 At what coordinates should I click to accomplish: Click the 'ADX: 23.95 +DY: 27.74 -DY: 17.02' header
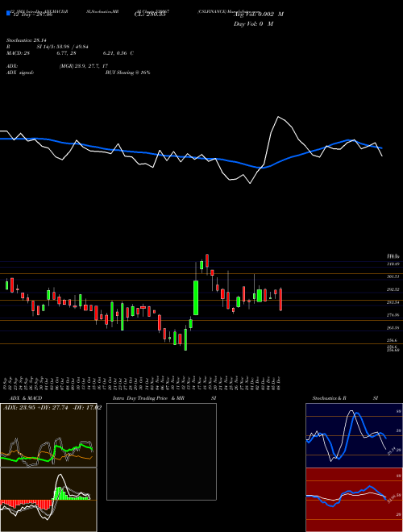52,408
